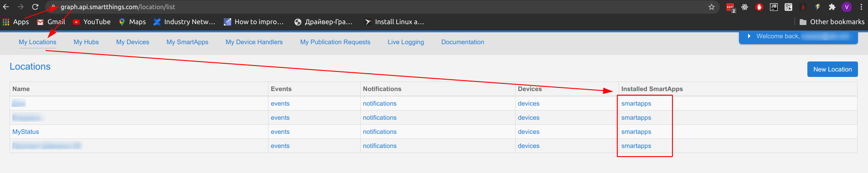Open the red letter h extension icon
868x173 pixels.
click(803, 7)
